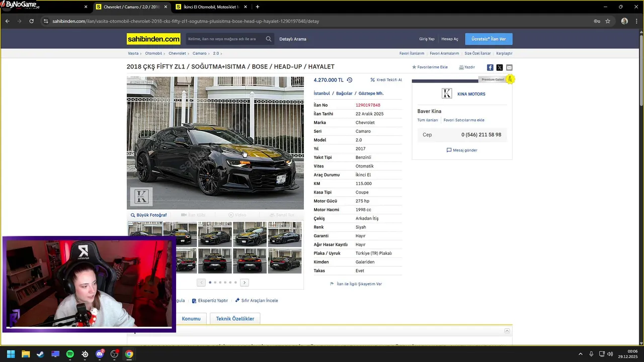Click the main Camaro photo

coord(215,143)
